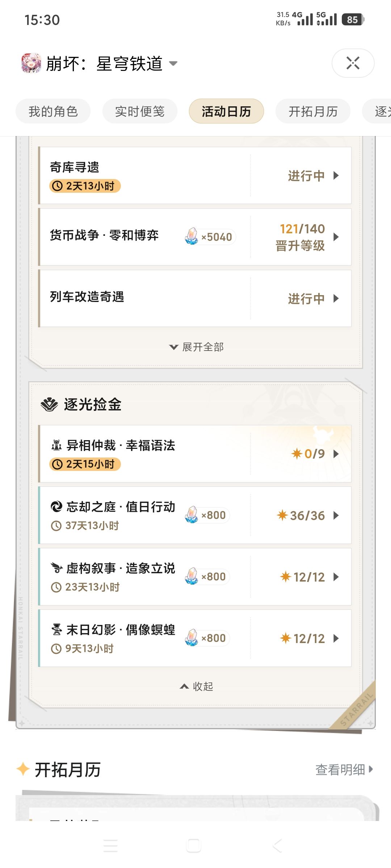Close the panel with the X button

(353, 63)
